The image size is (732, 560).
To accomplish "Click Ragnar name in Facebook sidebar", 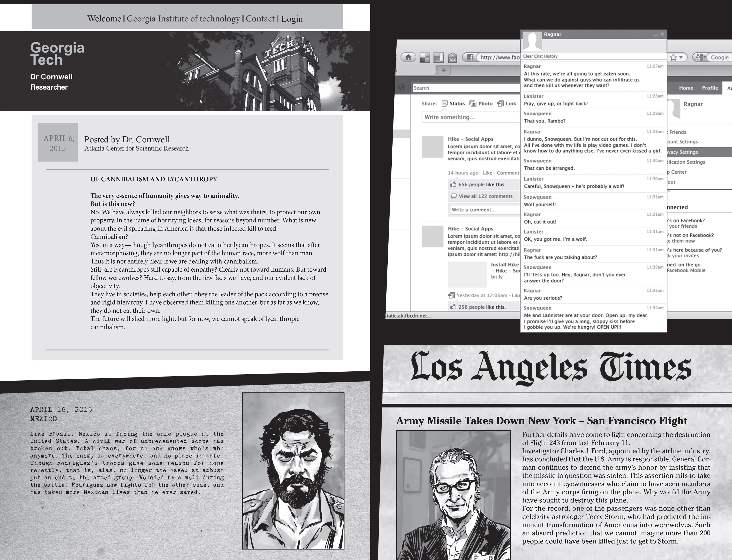I will pos(693,104).
